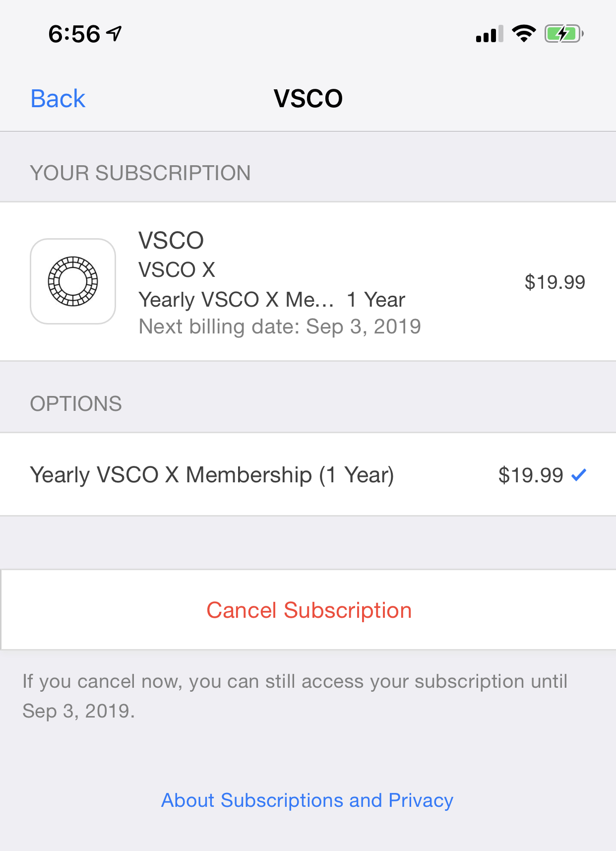Tap the VSCO X plan name
Viewport: 616px width, 851px height.
pyautogui.click(x=177, y=270)
